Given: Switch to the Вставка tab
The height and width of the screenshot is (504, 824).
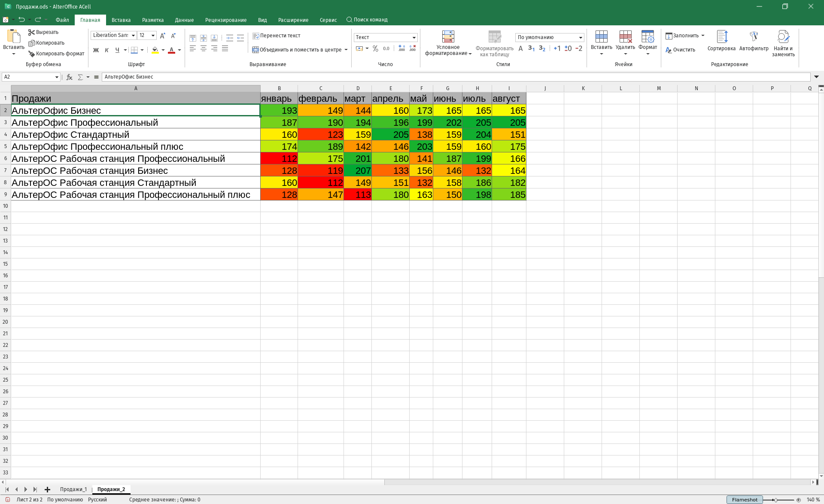Looking at the screenshot, I should coord(121,20).
